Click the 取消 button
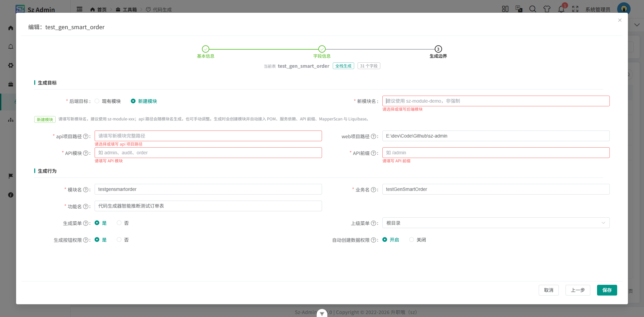644x317 pixels. pyautogui.click(x=549, y=290)
